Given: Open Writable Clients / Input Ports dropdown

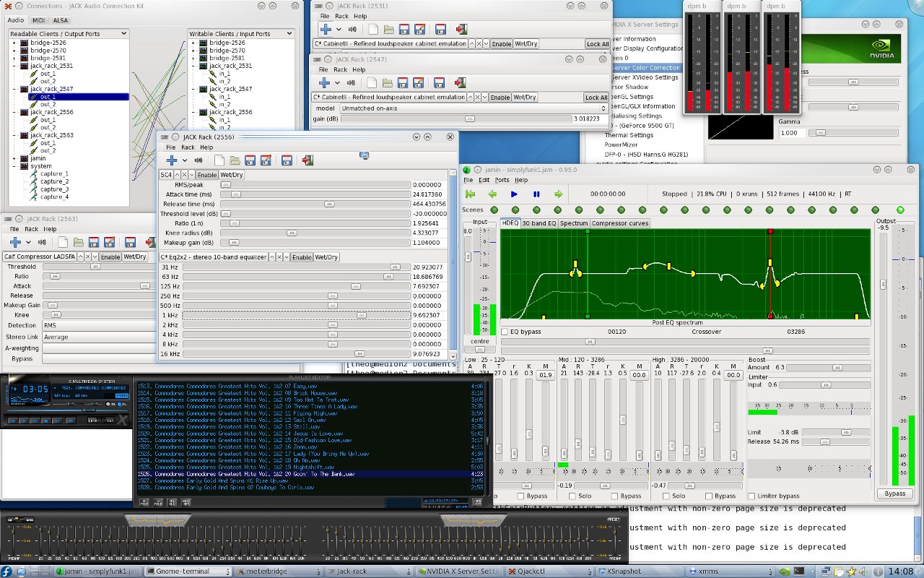Looking at the screenshot, I should [241, 33].
